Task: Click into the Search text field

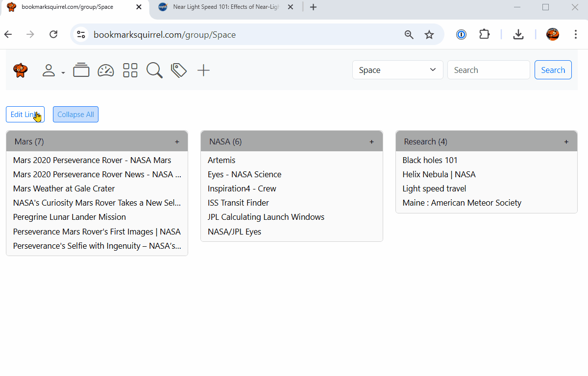Action: click(489, 70)
